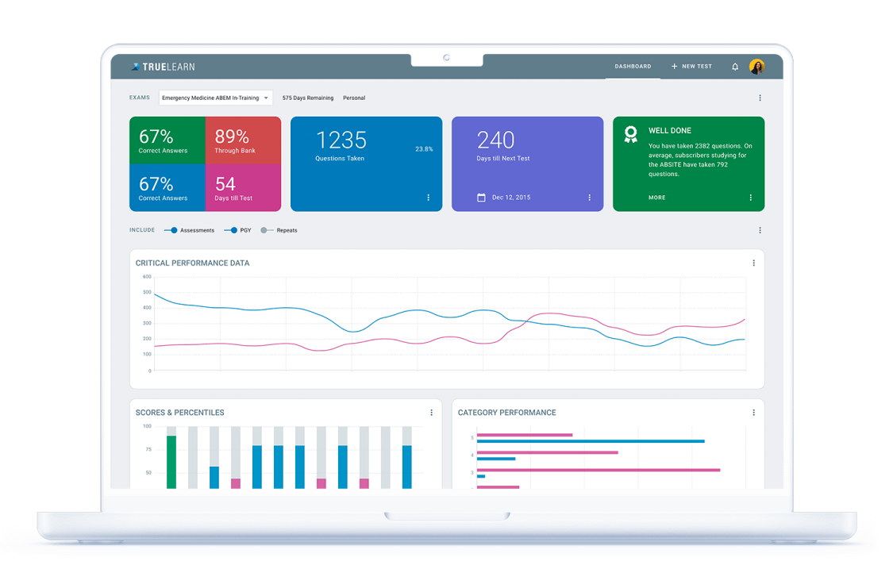Click the 1235 Questions Taken value
The height and width of the screenshot is (588, 893).
tap(341, 140)
